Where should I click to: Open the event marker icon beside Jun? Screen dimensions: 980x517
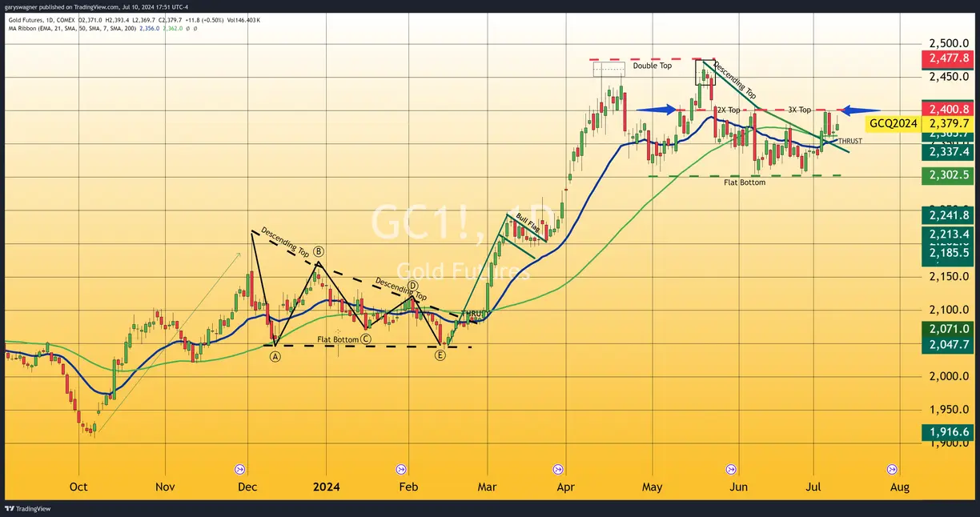click(731, 469)
